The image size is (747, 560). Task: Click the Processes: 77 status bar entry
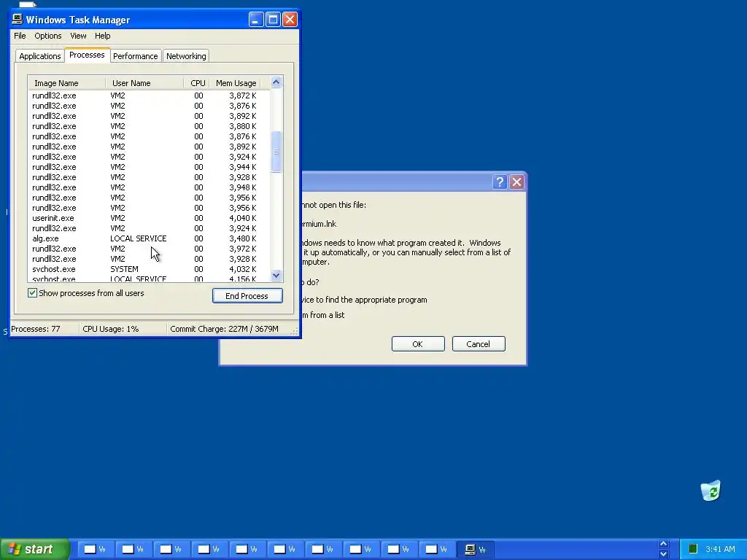(36, 329)
